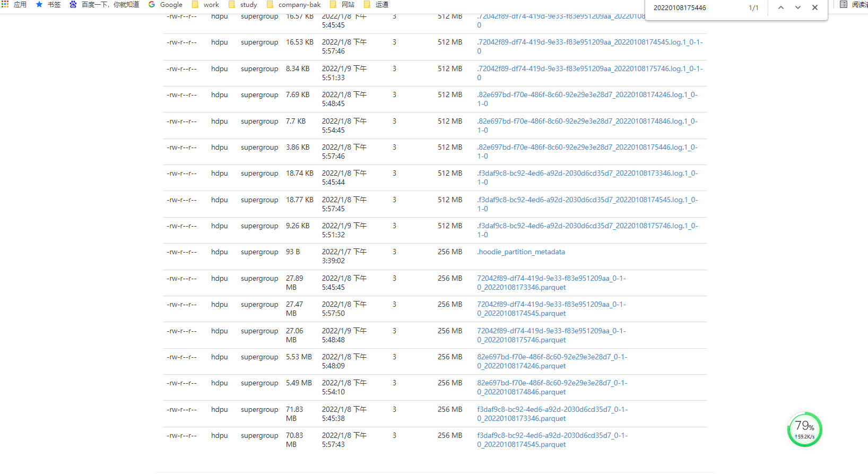Screen dimensions: 868x474
Task: Select the 18.74 KB size cell
Action: click(x=300, y=173)
